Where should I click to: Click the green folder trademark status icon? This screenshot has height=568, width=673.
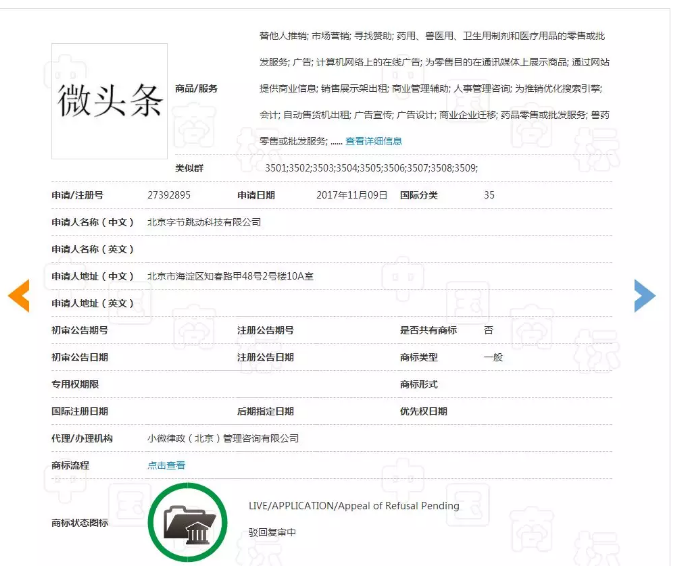point(187,523)
